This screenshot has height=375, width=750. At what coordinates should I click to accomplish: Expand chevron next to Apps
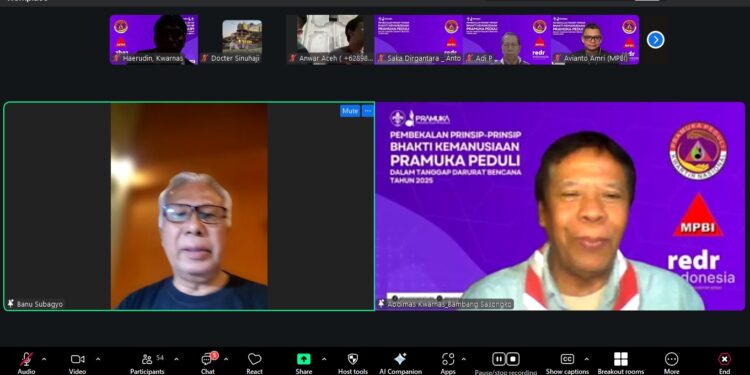(x=463, y=359)
